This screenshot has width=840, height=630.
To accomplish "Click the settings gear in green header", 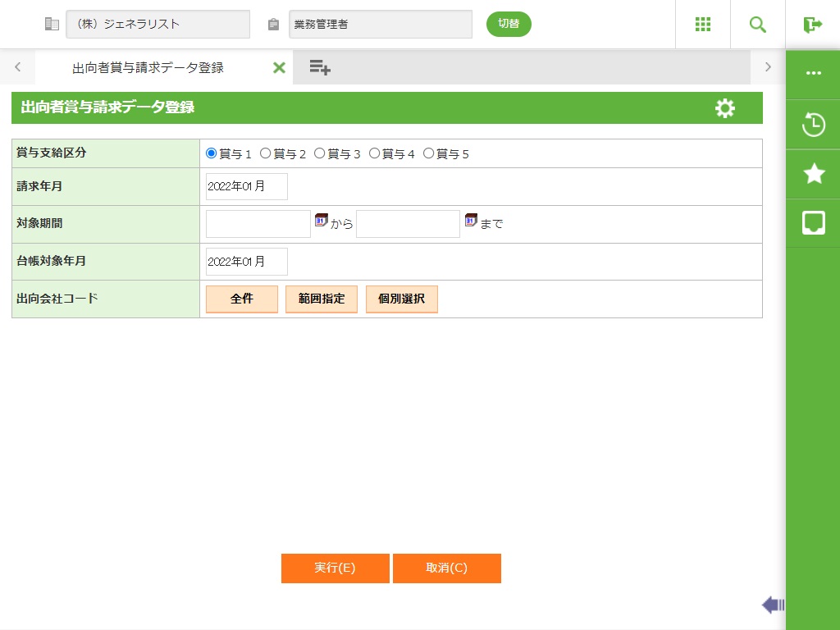I will coord(724,108).
